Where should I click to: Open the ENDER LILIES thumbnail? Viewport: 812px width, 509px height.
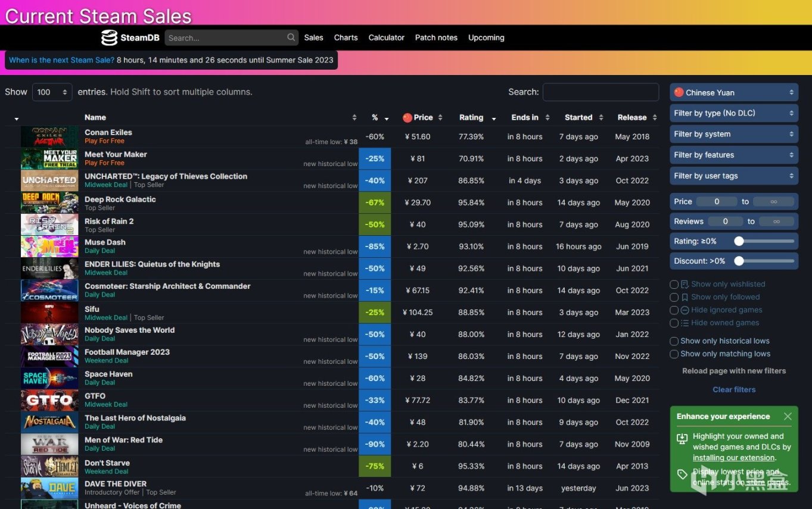49,268
